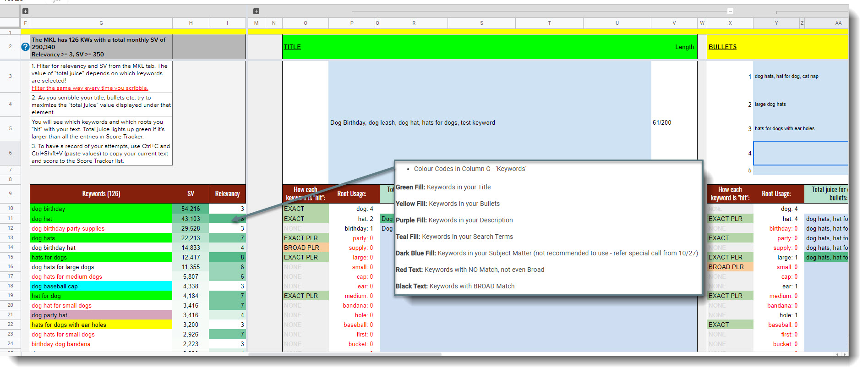The image size is (868, 375).
Task: Select the teal 'dog baseball cap' keyword cell
Action: click(101, 286)
